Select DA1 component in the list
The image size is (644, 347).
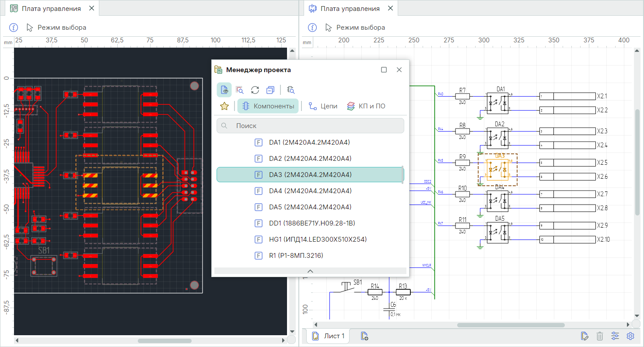309,142
